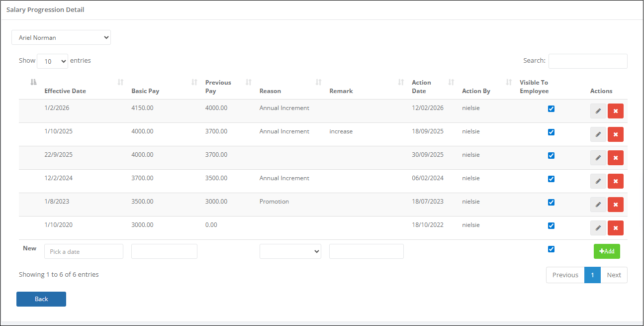The height and width of the screenshot is (326, 644).
Task: Click nielsie in the 1/8/2023 row
Action: click(471, 202)
